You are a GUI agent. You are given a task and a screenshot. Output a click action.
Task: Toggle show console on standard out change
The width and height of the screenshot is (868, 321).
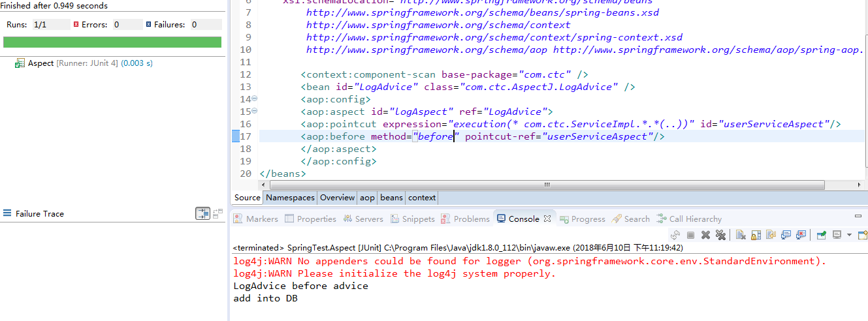[786, 235]
